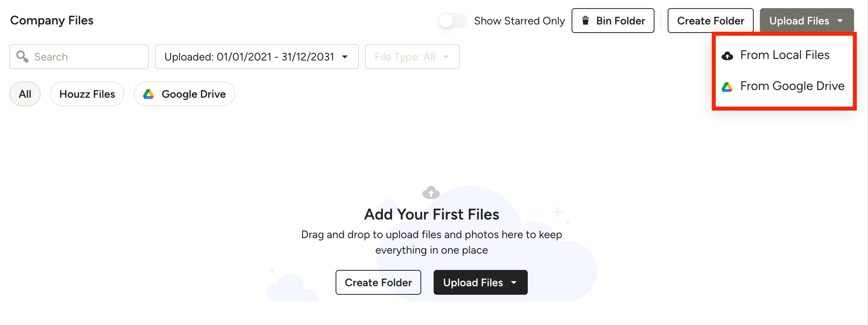Choose From Local Files in the upload menu
The height and width of the screenshot is (325, 868).
(784, 55)
